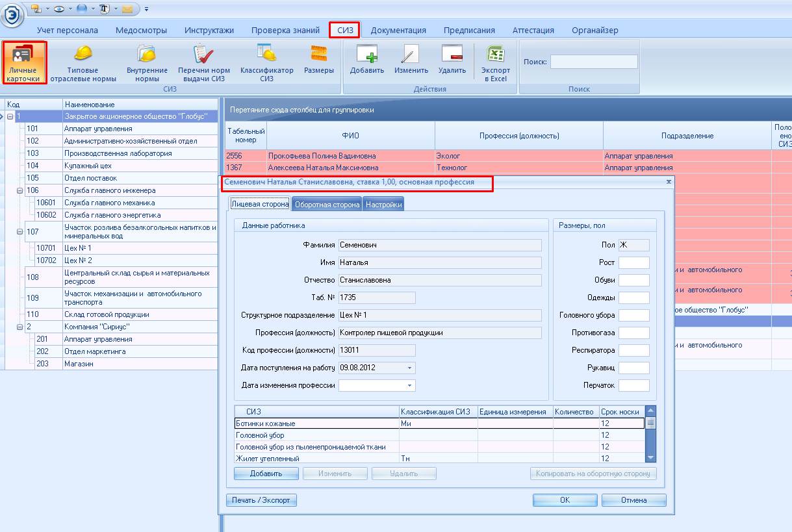This screenshot has width=792, height=532.
Task: Open Дата поступления на работу dropdown
Action: pos(409,368)
